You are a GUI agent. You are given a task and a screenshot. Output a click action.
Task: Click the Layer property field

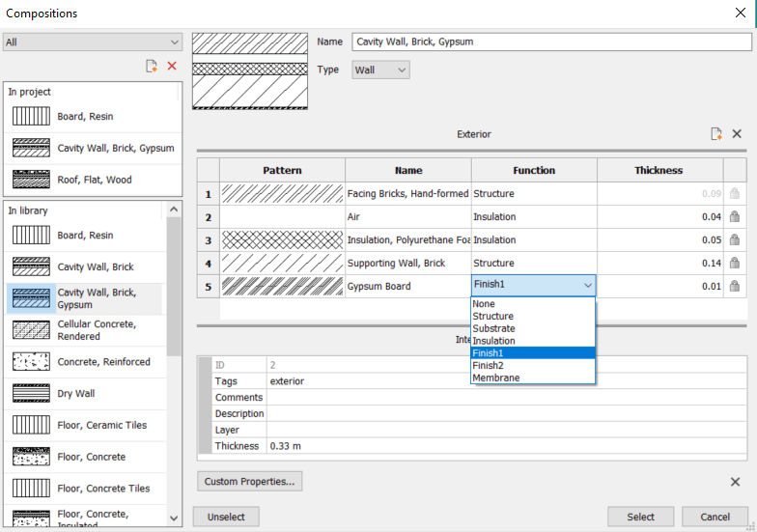click(506, 430)
